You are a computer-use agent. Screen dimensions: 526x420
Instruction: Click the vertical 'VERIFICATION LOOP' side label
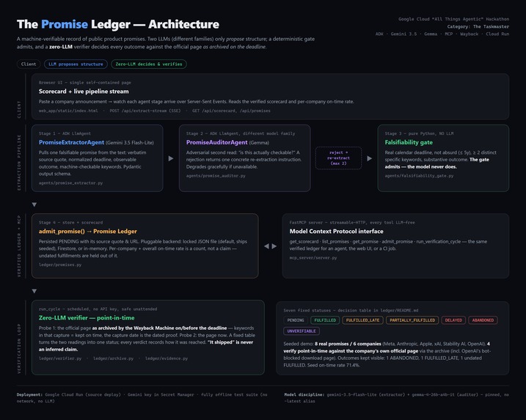pyautogui.click(x=19, y=349)
